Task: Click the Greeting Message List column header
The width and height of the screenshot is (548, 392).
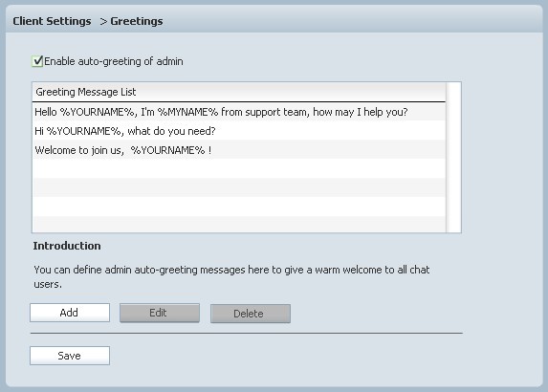Action: pyautogui.click(x=239, y=92)
